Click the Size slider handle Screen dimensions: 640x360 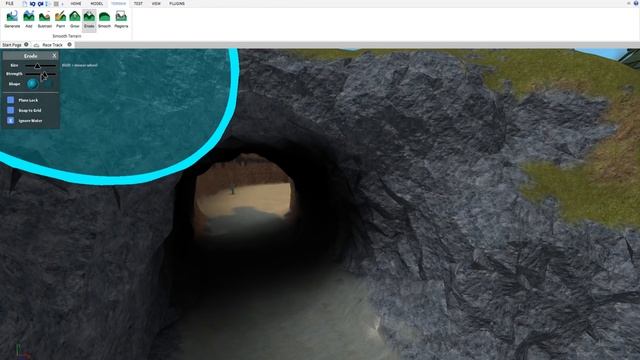37,65
